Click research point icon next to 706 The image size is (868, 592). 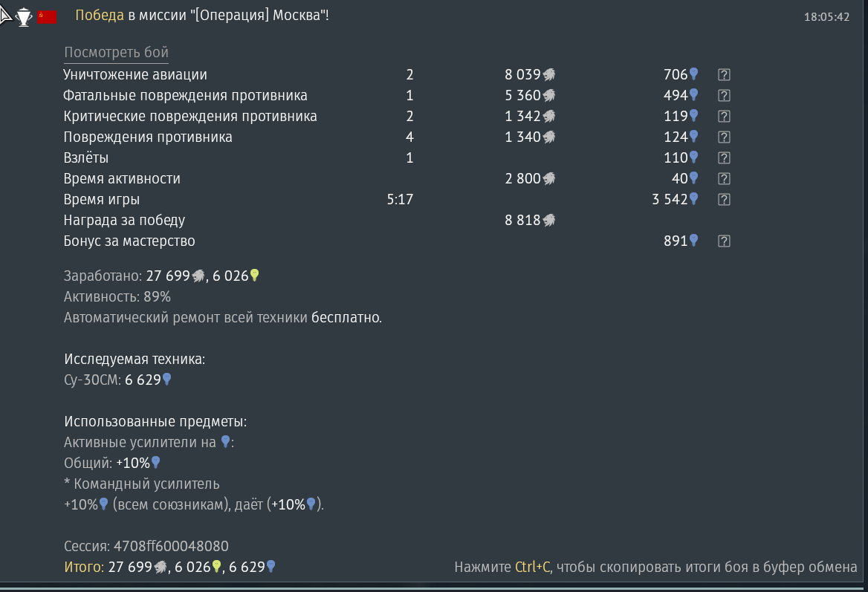point(693,74)
